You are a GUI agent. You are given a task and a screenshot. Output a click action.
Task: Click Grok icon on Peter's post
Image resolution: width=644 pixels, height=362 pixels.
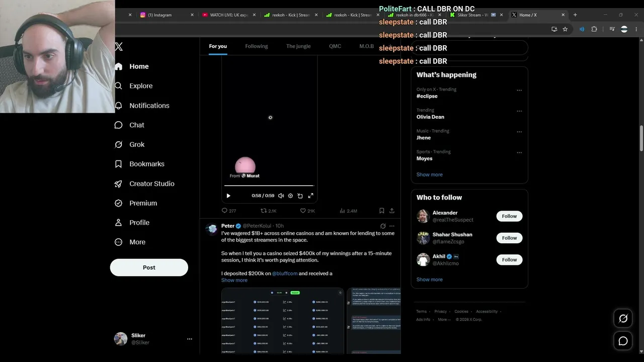(x=383, y=226)
